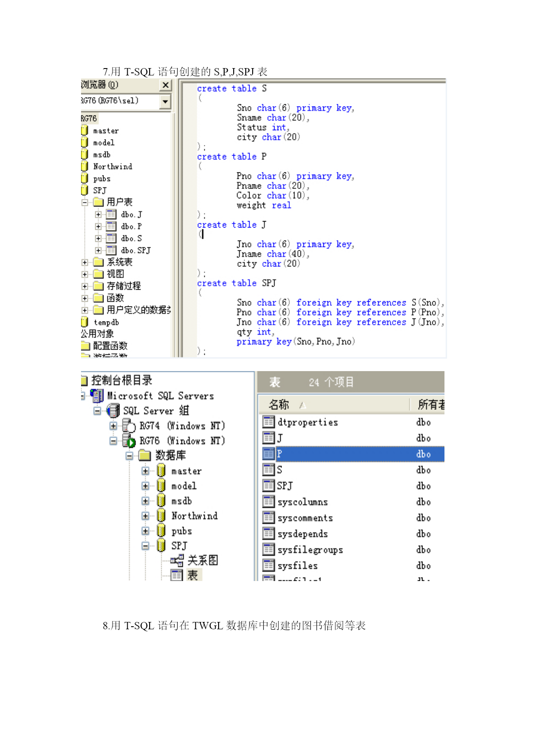This screenshot has height=756, width=535.
Task: Click the Northwind database icon in Object Browser
Action: [x=84, y=166]
